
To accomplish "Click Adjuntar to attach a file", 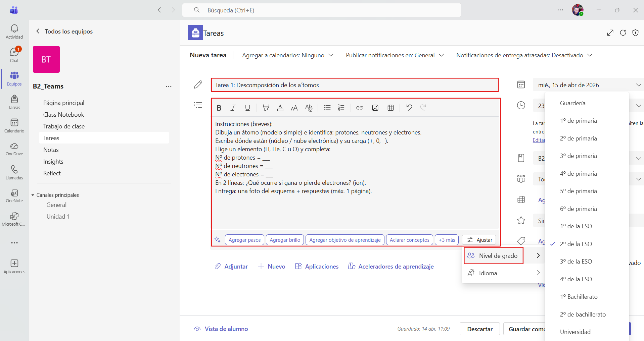I will pyautogui.click(x=231, y=266).
